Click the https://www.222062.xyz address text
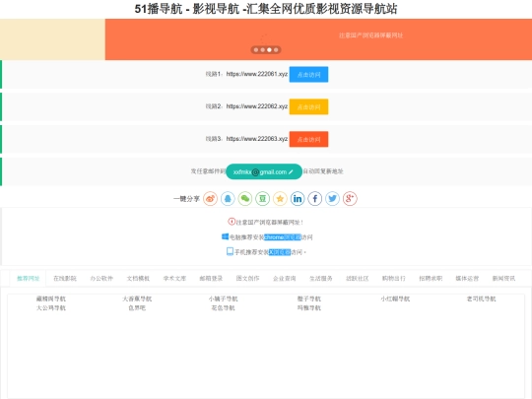532x399 pixels. click(257, 106)
